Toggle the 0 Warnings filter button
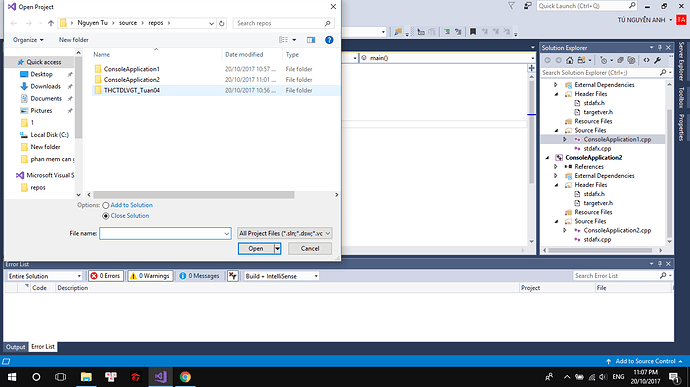The image size is (690, 387). pos(150,276)
